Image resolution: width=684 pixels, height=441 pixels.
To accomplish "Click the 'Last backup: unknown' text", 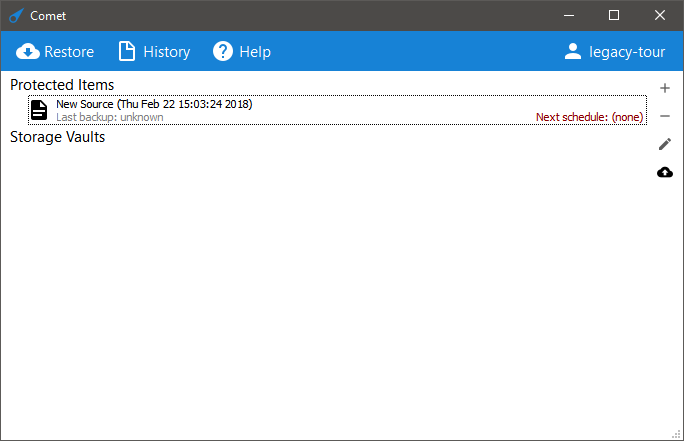I will click(x=109, y=117).
